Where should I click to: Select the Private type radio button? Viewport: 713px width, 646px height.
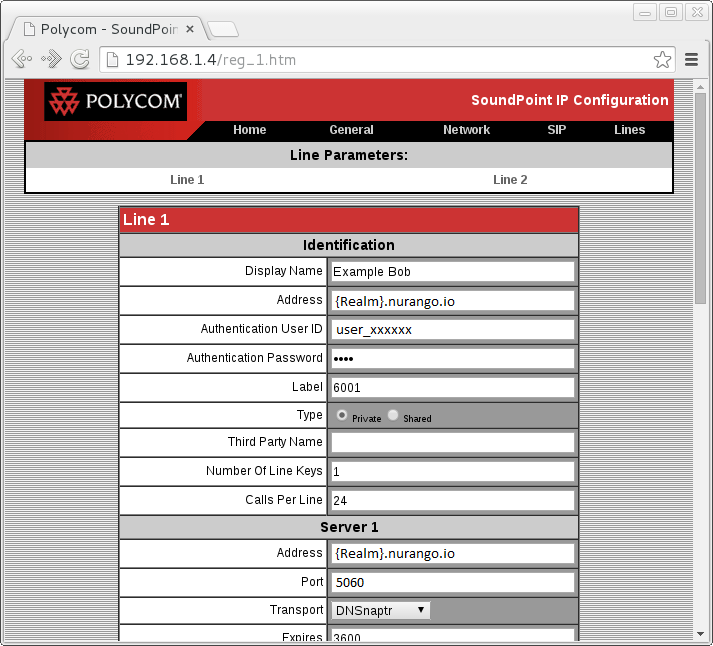pyautogui.click(x=342, y=415)
